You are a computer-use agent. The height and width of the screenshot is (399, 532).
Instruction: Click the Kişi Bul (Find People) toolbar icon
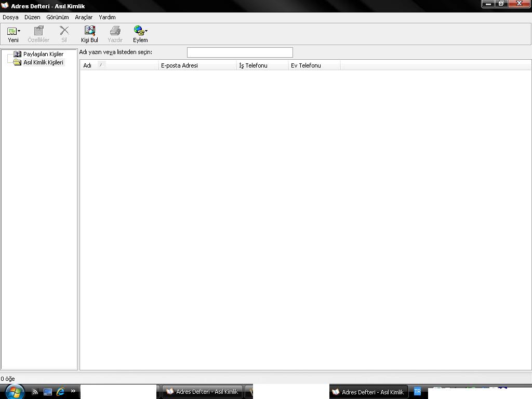[89, 34]
